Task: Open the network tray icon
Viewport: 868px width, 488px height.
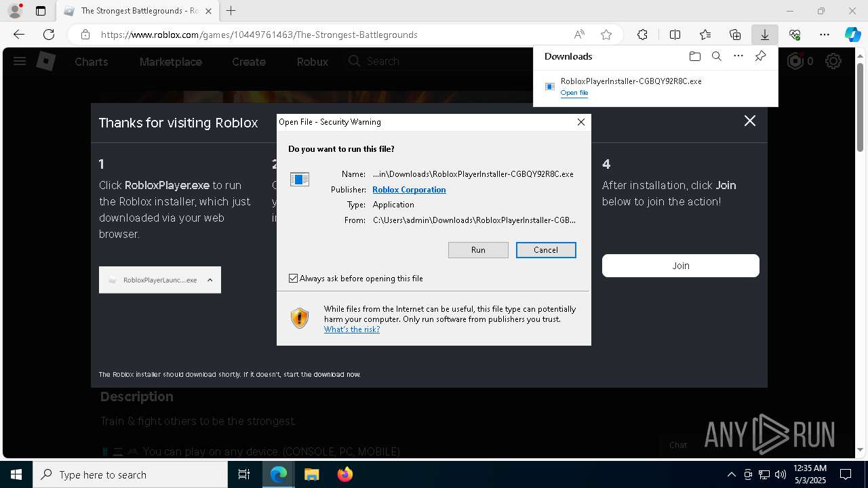Action: 764,474
